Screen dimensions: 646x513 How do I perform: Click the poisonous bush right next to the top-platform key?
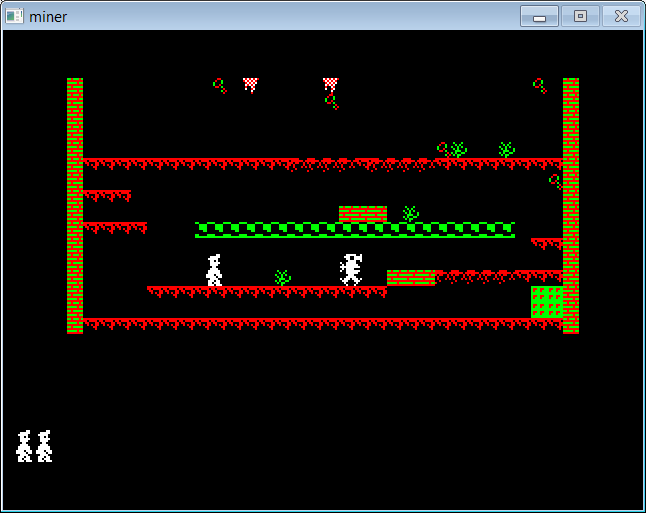coord(459,150)
